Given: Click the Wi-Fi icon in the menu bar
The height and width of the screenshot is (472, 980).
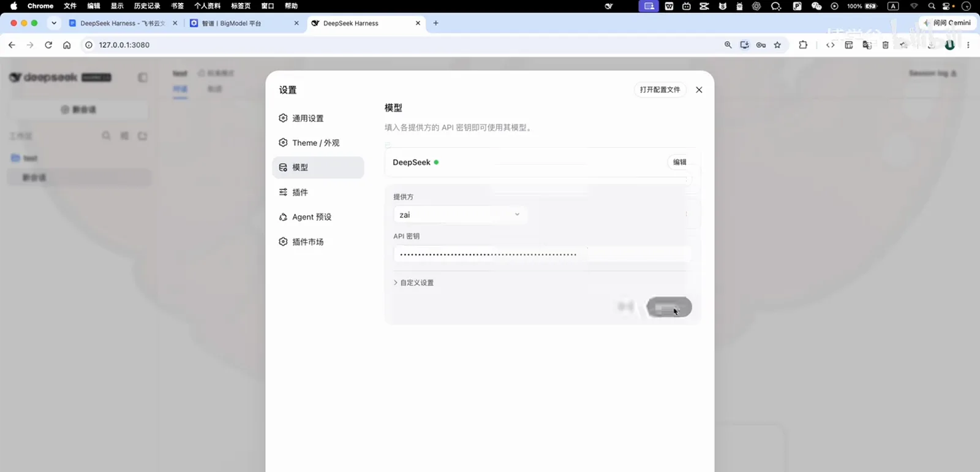Looking at the screenshot, I should (914, 6).
